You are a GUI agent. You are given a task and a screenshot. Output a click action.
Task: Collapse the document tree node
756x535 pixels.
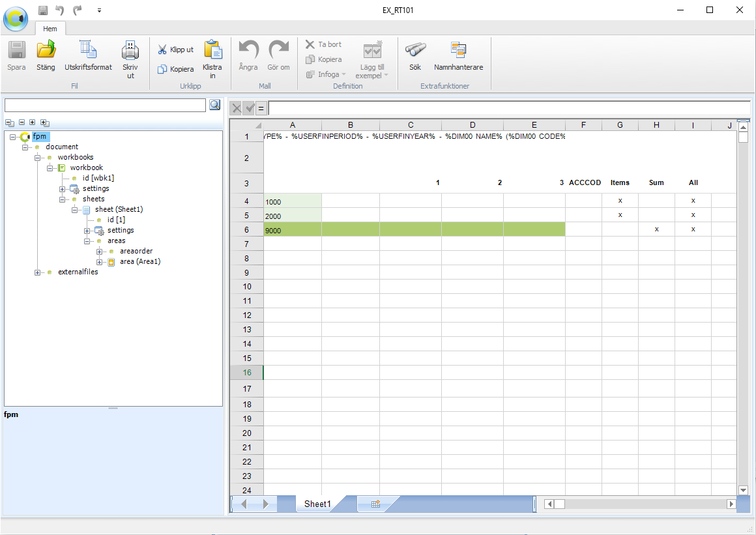point(25,147)
